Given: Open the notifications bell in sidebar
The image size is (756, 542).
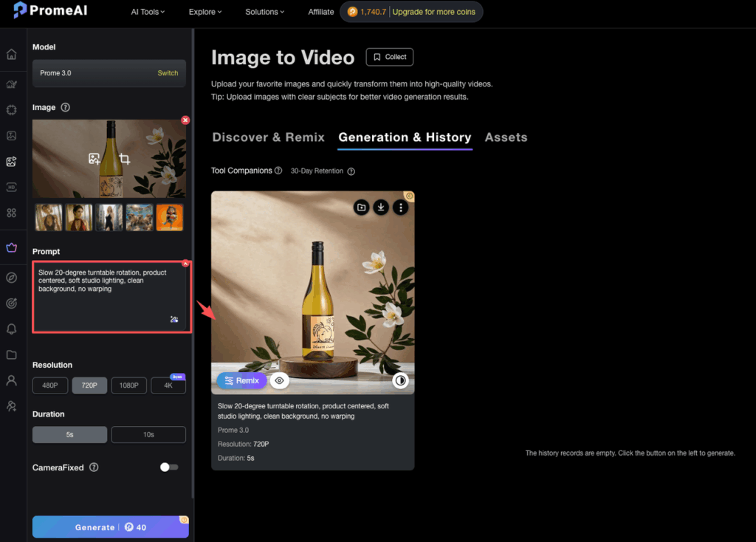Looking at the screenshot, I should pos(12,329).
